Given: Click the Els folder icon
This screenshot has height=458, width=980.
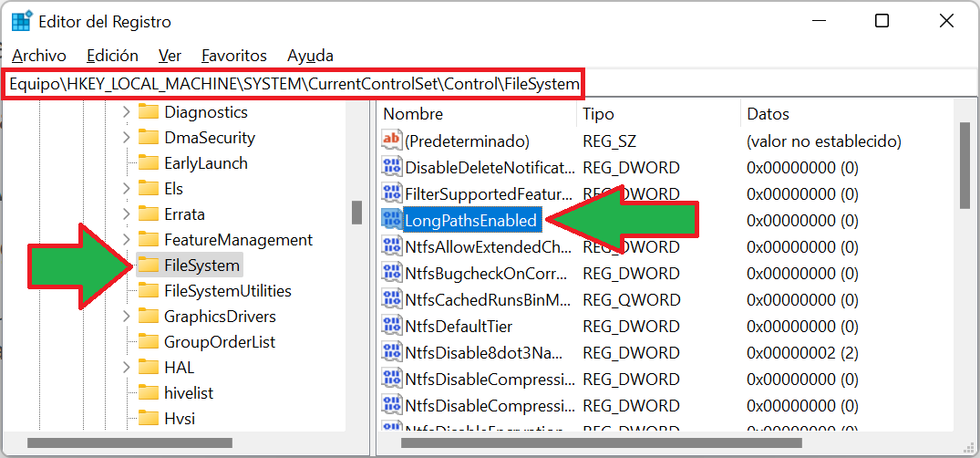Looking at the screenshot, I should tap(148, 188).
